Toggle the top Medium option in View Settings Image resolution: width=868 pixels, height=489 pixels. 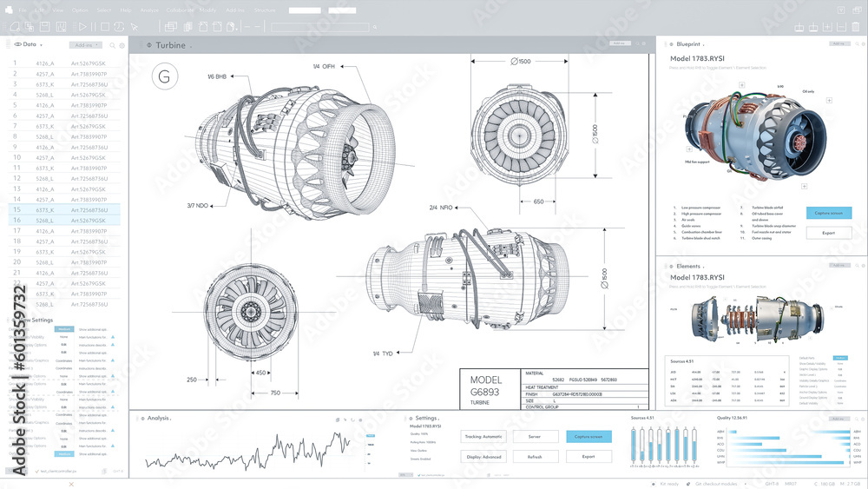pyautogui.click(x=64, y=329)
